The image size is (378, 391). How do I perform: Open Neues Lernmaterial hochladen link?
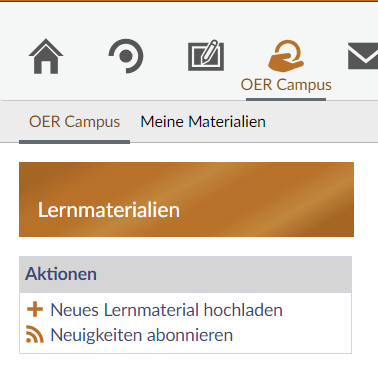pos(166,310)
